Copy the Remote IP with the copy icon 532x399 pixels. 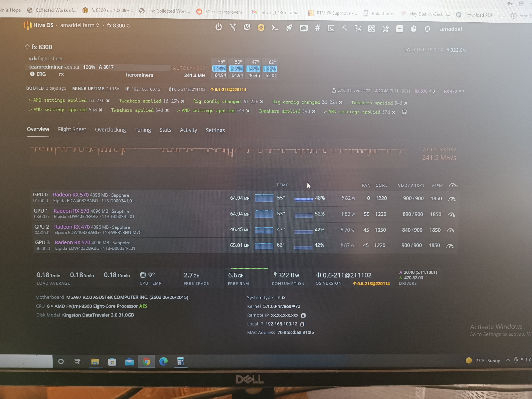coord(304,315)
